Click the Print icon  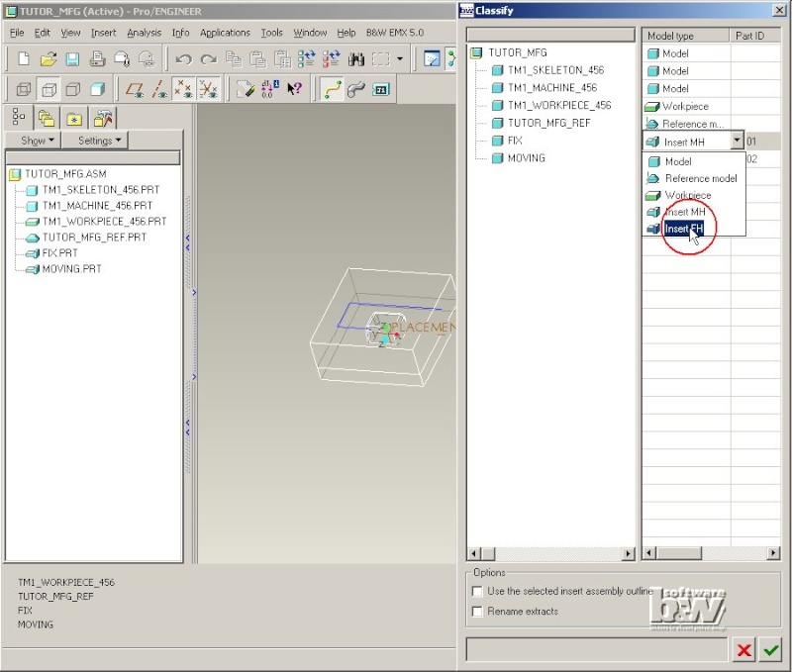(x=97, y=59)
